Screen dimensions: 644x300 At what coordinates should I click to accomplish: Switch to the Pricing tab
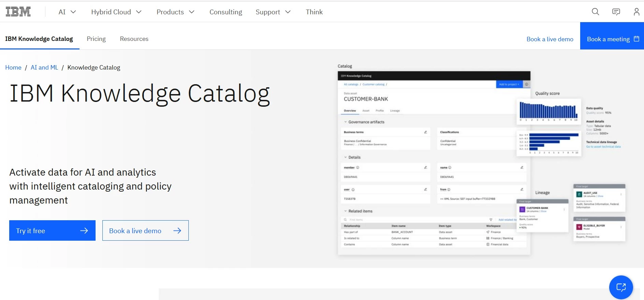click(96, 39)
